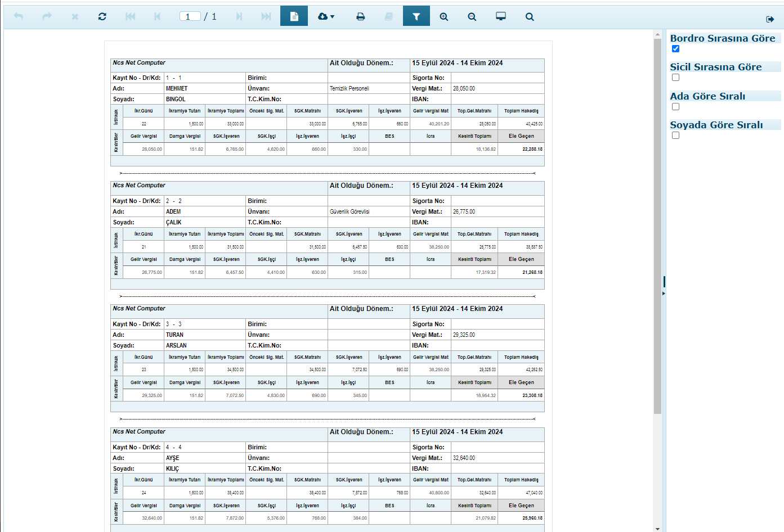Select the name AYŞE in fourth record
This screenshot has width=784, height=532.
coord(172,458)
